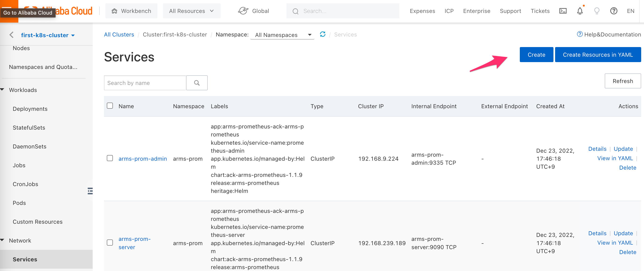The height and width of the screenshot is (271, 644).
Task: Click the Search by name field
Action: coord(145,83)
